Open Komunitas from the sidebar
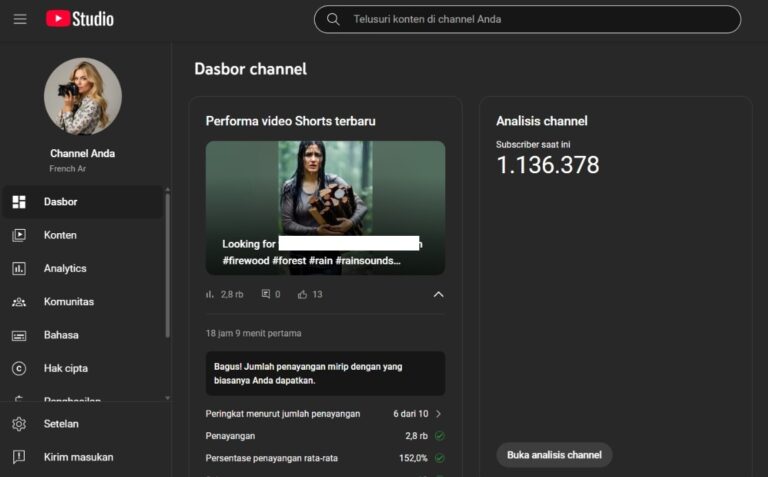The width and height of the screenshot is (768, 477). coord(68,301)
